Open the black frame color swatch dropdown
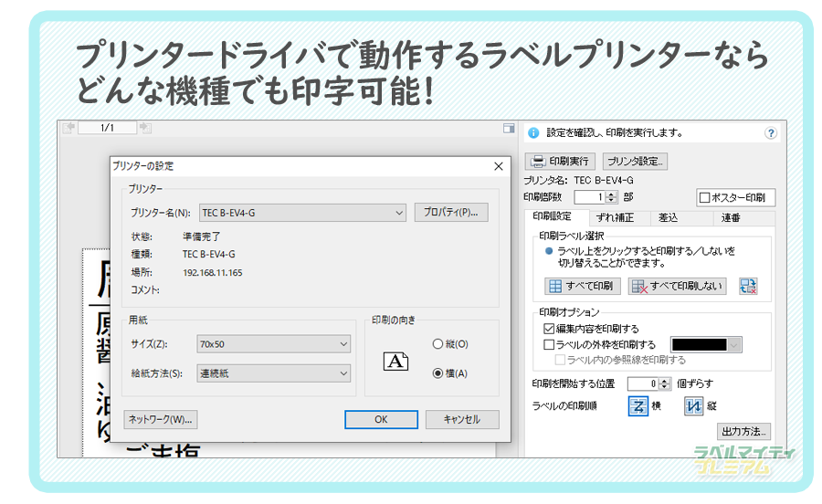This screenshot has height=504, width=822. click(734, 345)
